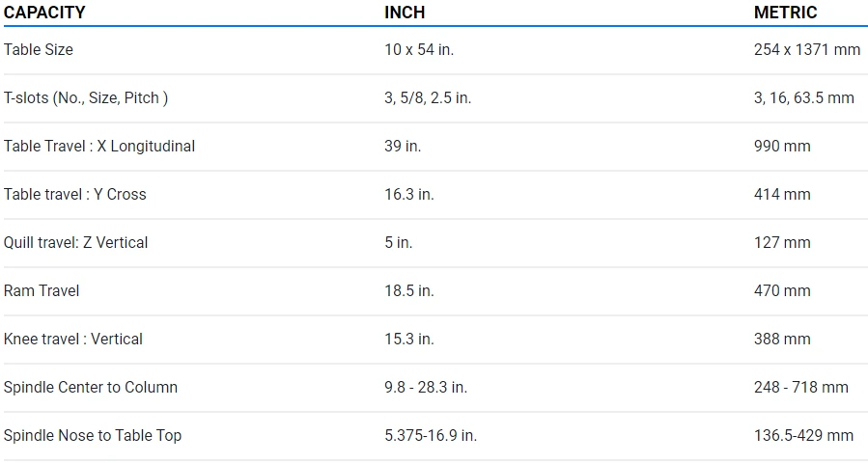Select Table Travel : X Longitudinal label
This screenshot has height=463, width=868.
pos(99,146)
